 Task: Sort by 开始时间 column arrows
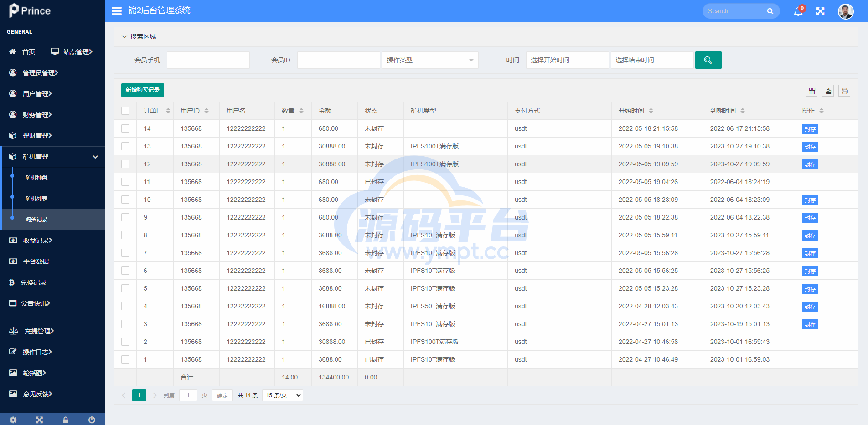[651, 111]
